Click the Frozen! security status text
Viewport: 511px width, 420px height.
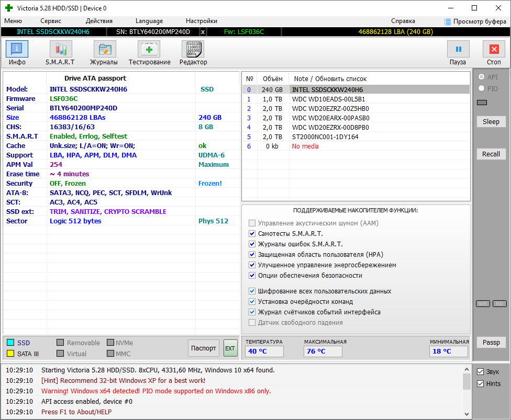click(210, 183)
